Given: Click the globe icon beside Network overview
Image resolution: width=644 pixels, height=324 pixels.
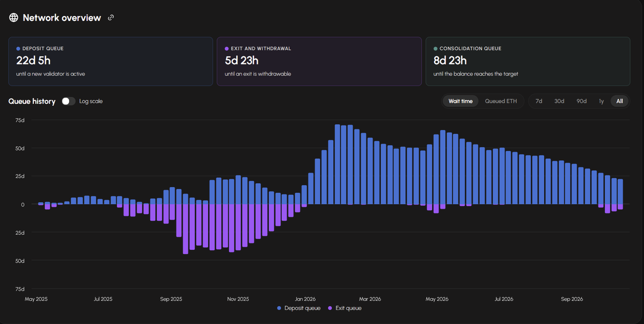Looking at the screenshot, I should [x=14, y=18].
